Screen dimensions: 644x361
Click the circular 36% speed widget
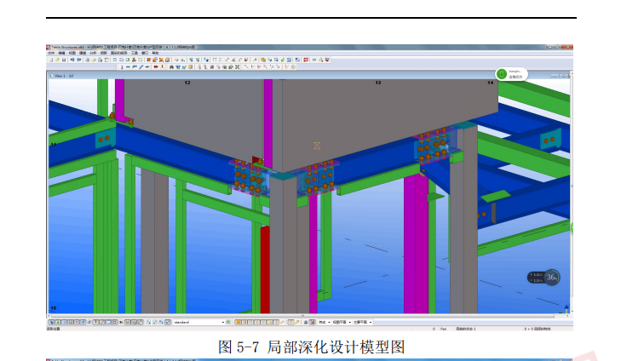[x=551, y=277]
